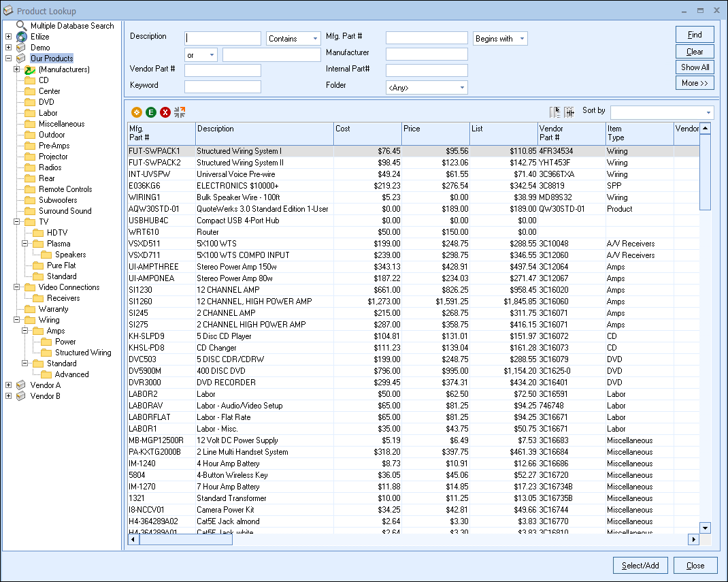Click the green E edit icon

[x=151, y=112]
